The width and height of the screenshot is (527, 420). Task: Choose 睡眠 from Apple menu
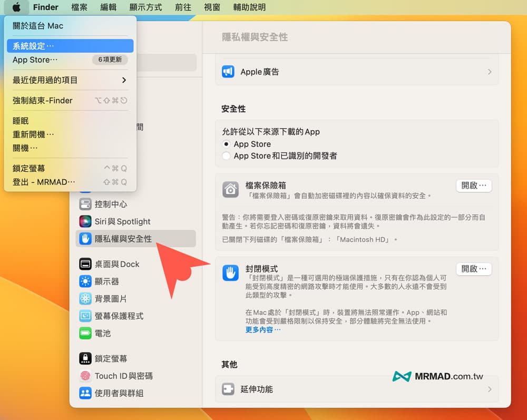[70, 121]
